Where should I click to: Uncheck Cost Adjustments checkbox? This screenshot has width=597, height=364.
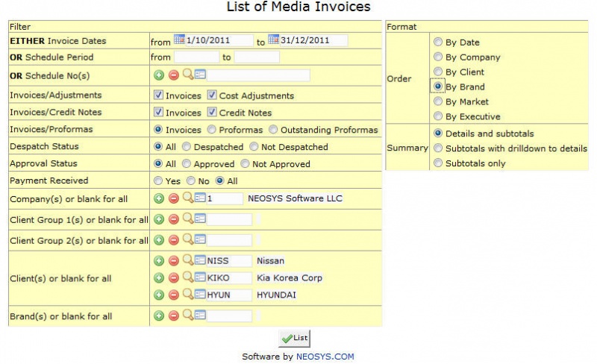212,95
